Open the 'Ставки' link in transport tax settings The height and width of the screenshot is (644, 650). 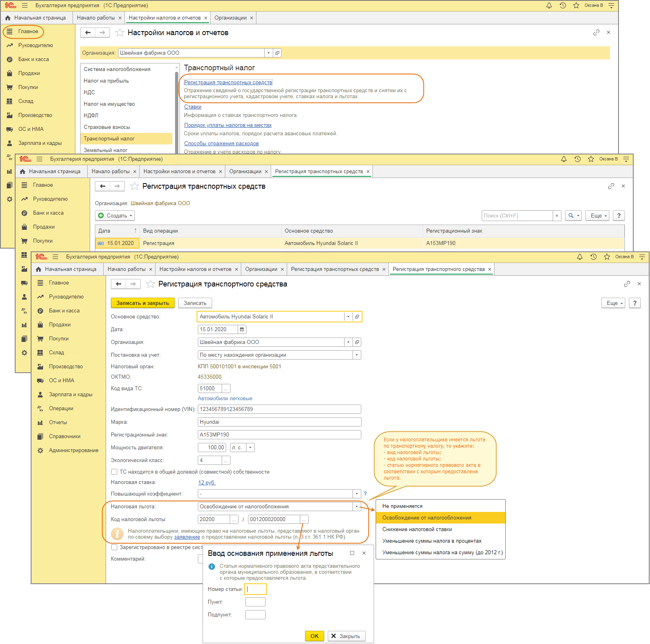tap(193, 107)
